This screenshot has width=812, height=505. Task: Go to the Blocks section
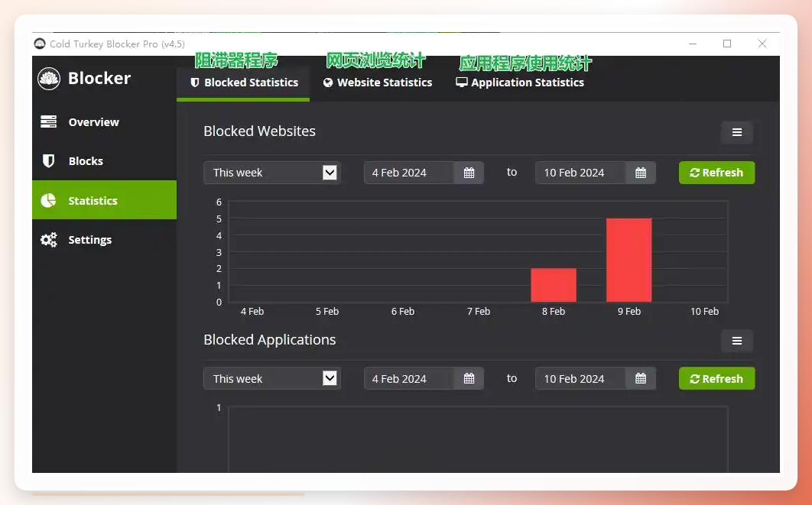pyautogui.click(x=104, y=161)
